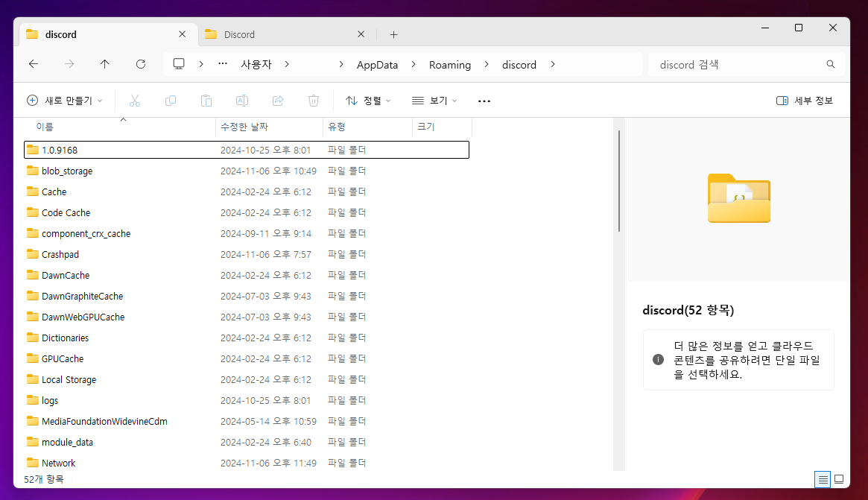Click the Share icon in toolbar
The image size is (868, 500).
tap(278, 101)
